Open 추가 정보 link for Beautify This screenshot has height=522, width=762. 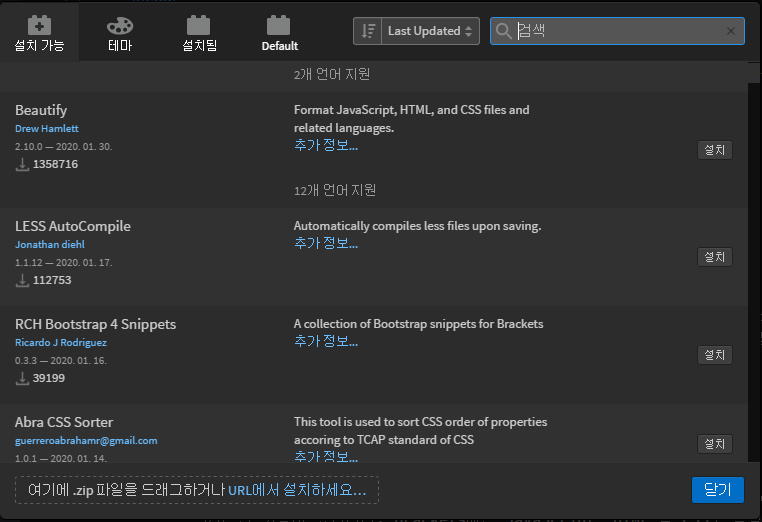point(326,145)
